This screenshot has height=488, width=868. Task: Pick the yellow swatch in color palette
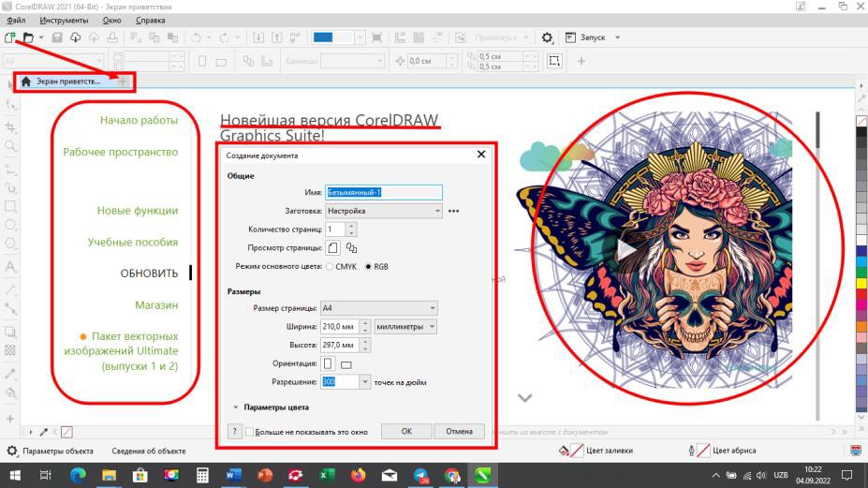(861, 284)
